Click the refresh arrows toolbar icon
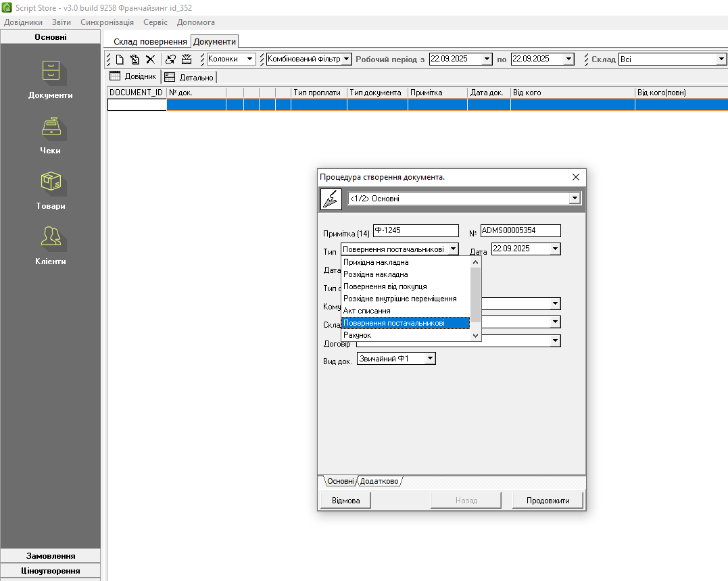 tap(170, 59)
